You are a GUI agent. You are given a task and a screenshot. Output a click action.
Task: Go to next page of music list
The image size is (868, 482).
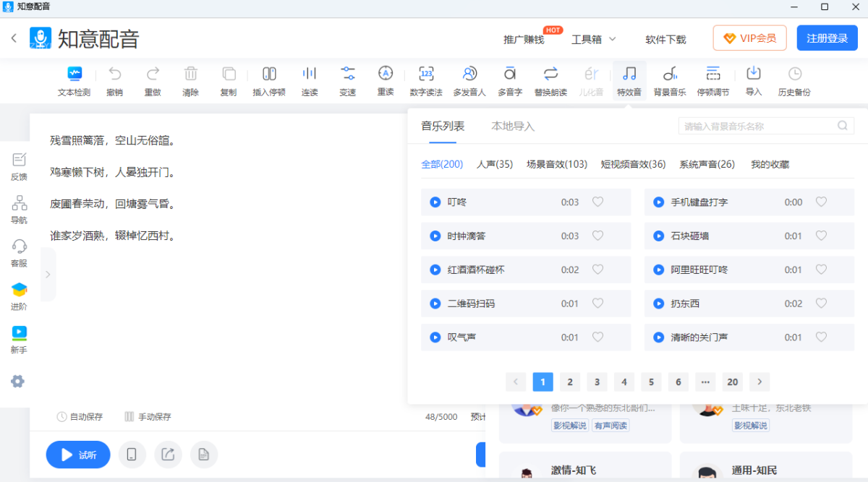[759, 382]
